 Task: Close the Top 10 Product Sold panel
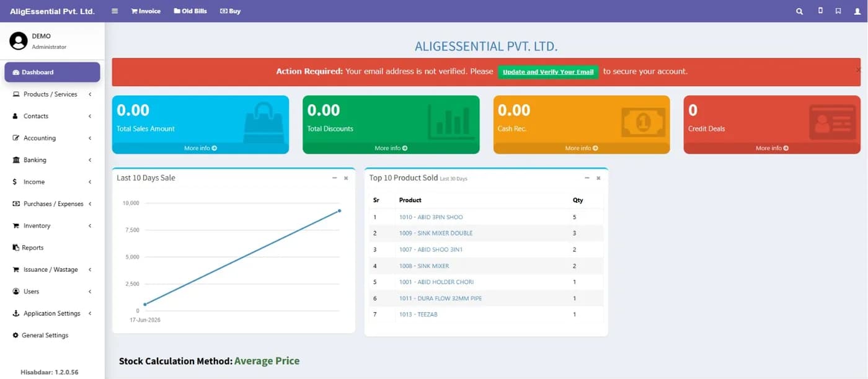(x=598, y=178)
